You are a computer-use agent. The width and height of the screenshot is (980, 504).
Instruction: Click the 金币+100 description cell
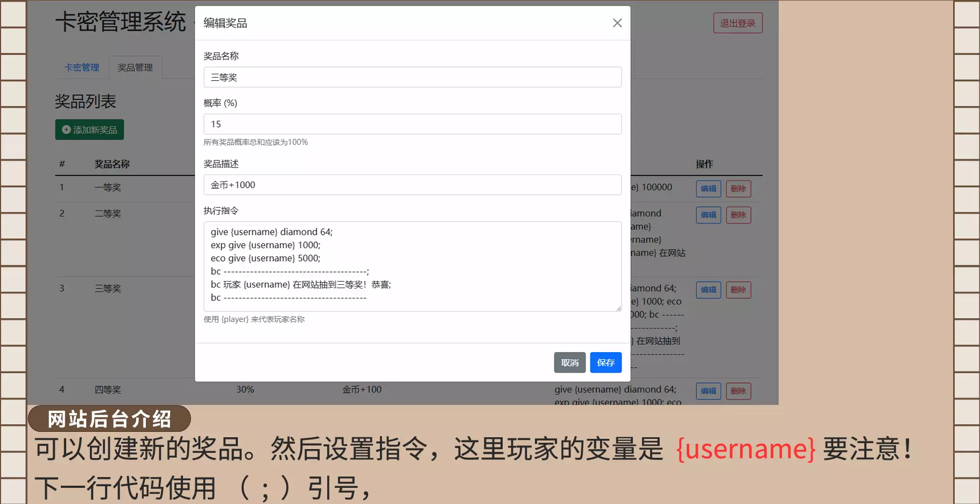pos(362,389)
